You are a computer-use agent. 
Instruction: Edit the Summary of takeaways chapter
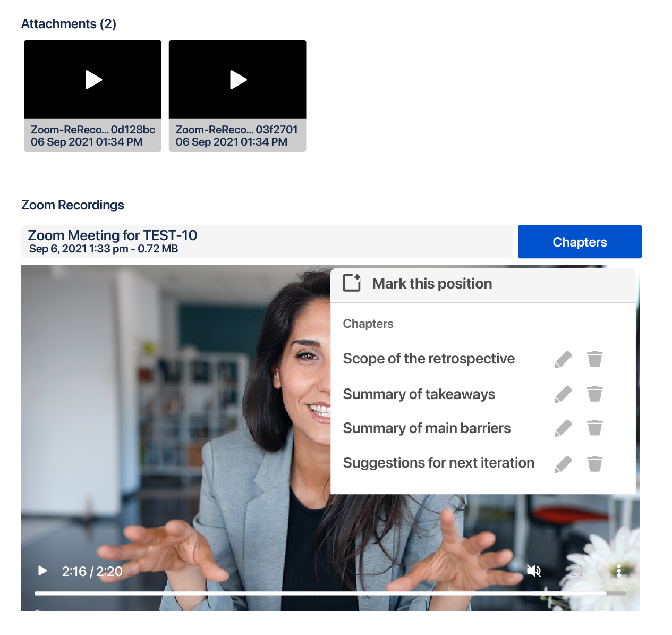(x=563, y=394)
